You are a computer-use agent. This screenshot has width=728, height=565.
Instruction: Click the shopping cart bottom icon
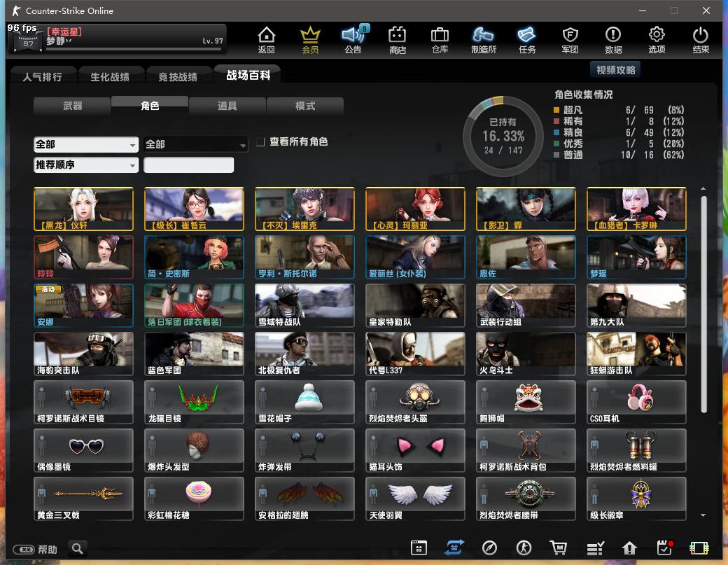(x=559, y=547)
